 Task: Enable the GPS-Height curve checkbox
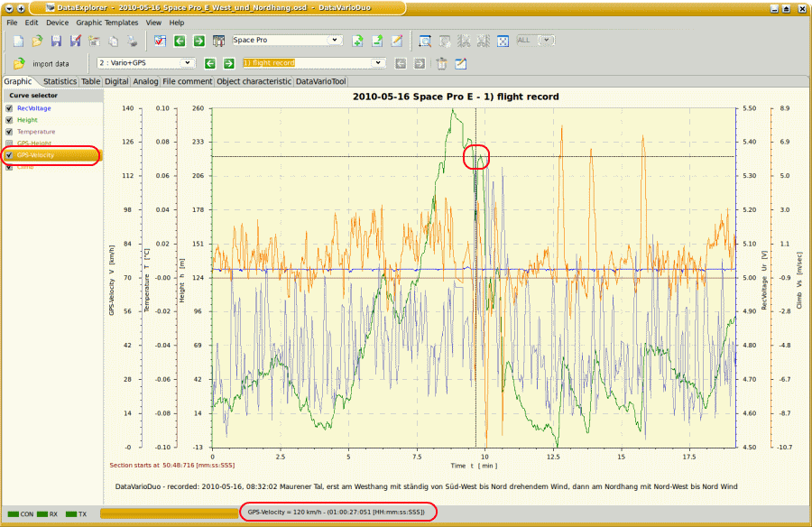(9, 143)
